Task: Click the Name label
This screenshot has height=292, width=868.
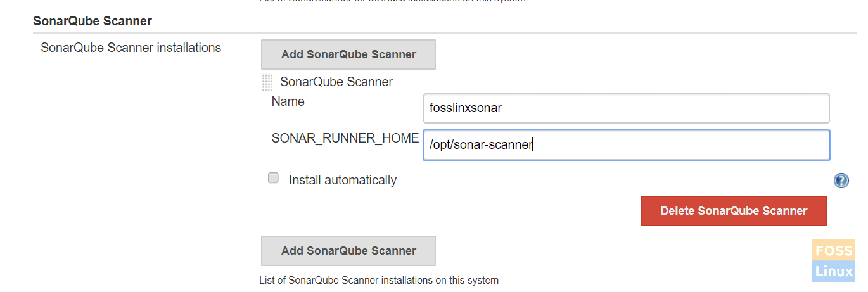Action: click(x=288, y=101)
